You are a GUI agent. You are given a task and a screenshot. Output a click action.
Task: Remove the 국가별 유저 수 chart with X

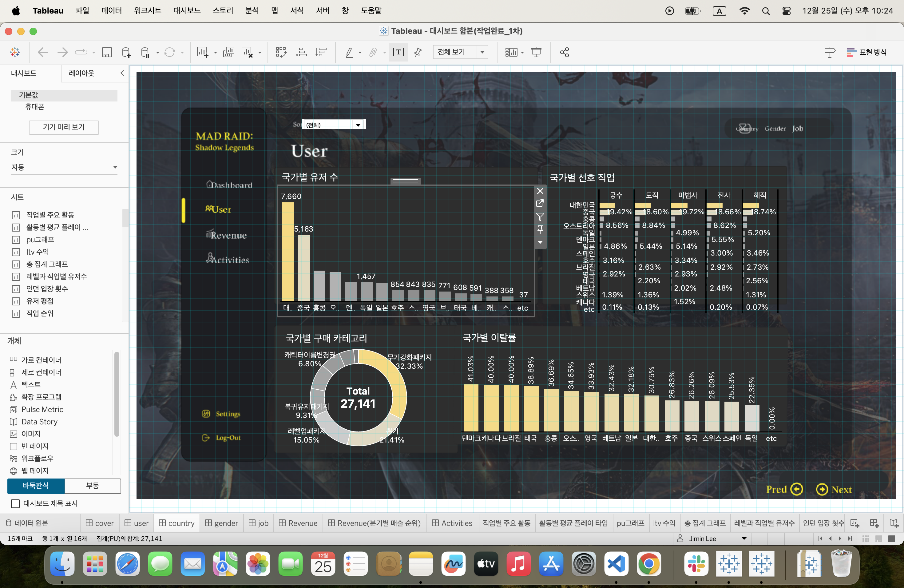point(540,191)
